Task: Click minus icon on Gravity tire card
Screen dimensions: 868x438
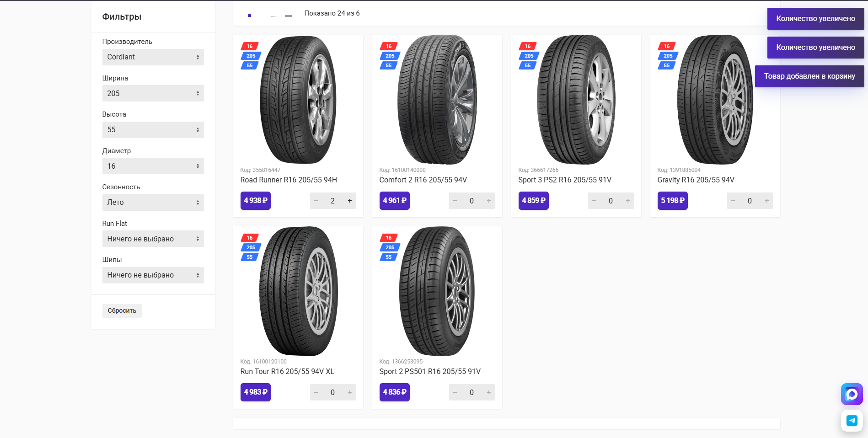Action: [x=733, y=201]
